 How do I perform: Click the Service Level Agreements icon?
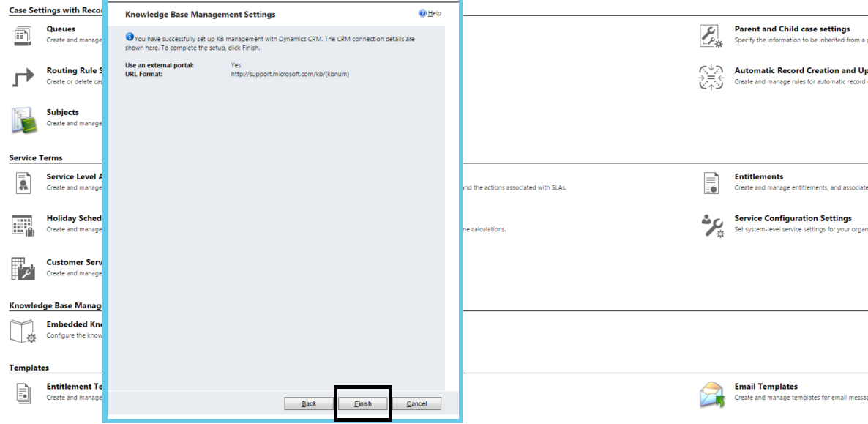pos(23,182)
